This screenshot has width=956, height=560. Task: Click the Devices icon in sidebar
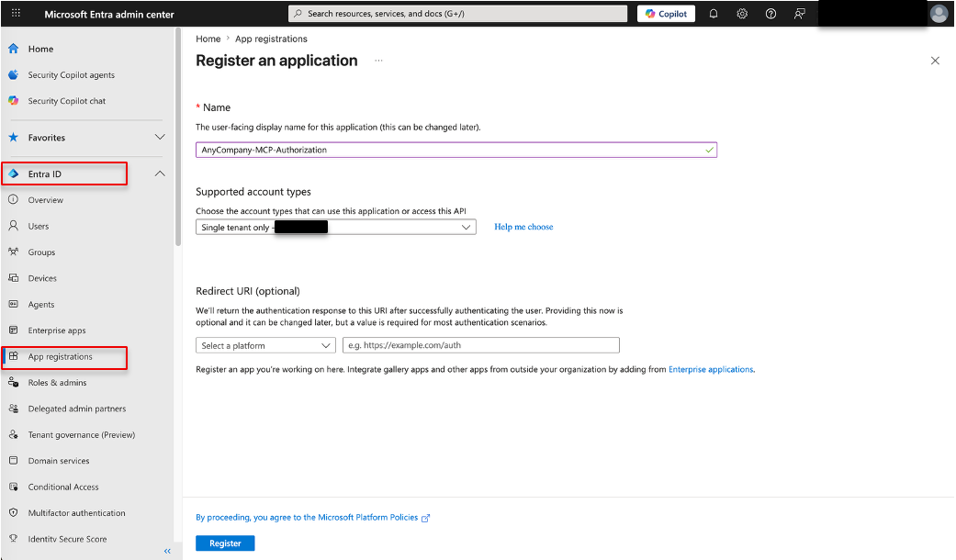(14, 278)
